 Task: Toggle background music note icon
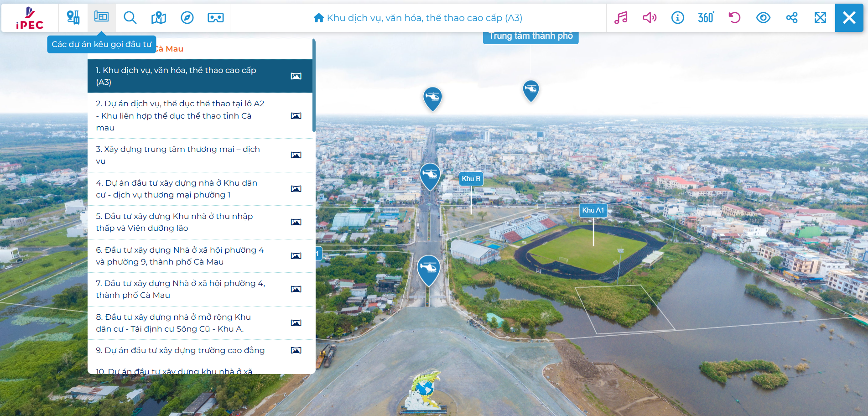click(621, 18)
